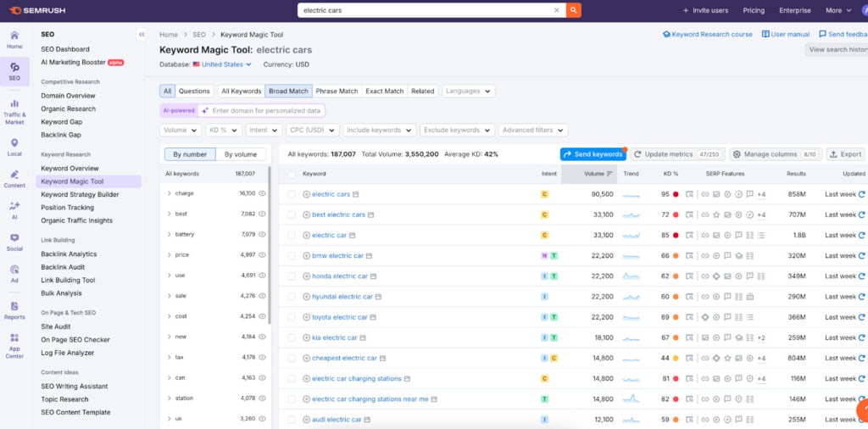
Task: Open the App Center icon
Action: [x=14, y=337]
